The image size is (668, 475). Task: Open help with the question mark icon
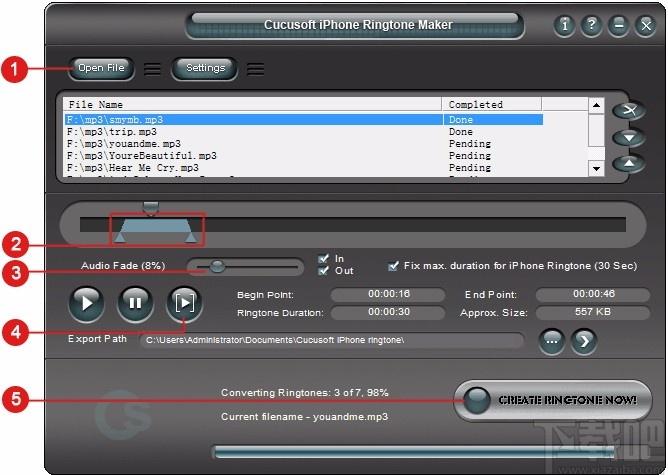[592, 25]
